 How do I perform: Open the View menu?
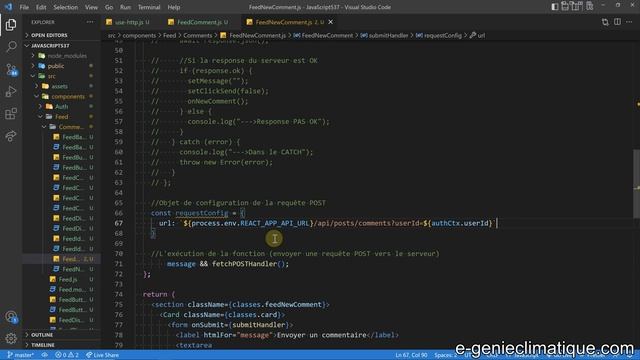[x=91, y=7]
